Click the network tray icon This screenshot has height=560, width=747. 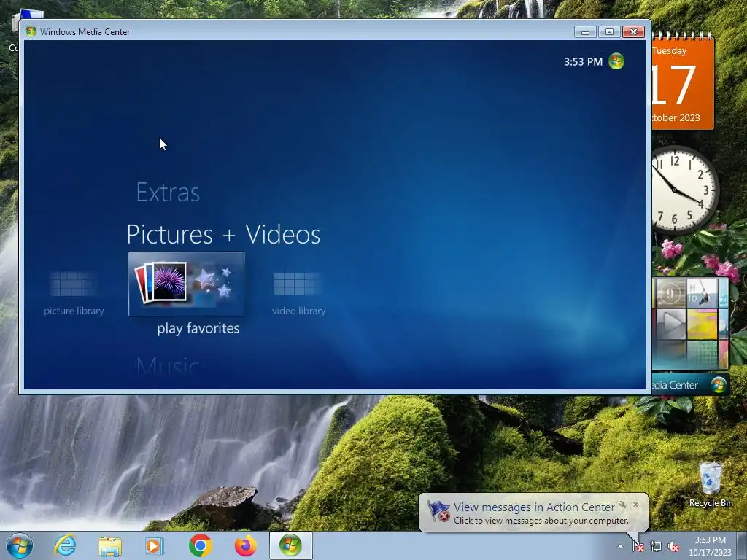[x=656, y=547]
